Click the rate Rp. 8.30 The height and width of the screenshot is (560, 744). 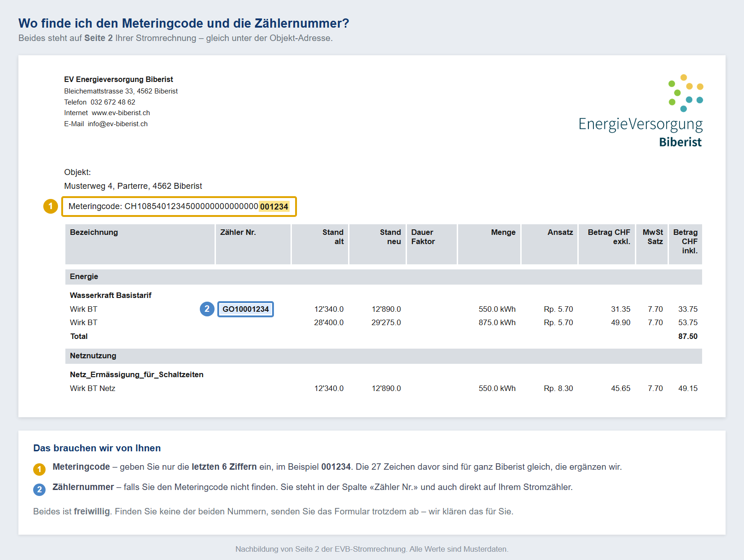click(558, 388)
